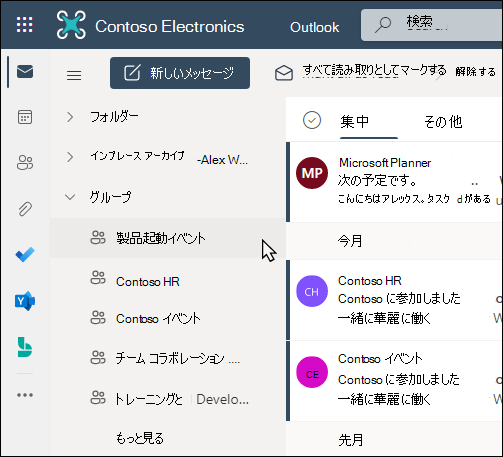This screenshot has width=503, height=457.
Task: Open the Mail icon in left rail
Action: tap(25, 71)
